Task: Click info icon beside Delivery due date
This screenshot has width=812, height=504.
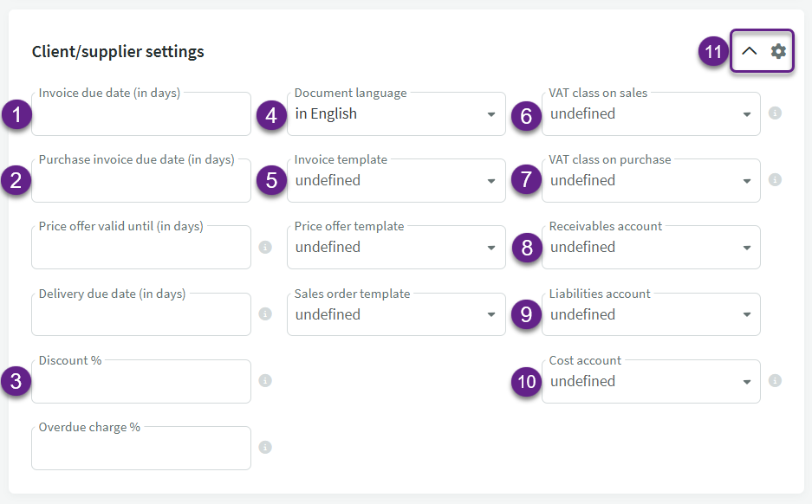Action: pos(265,314)
